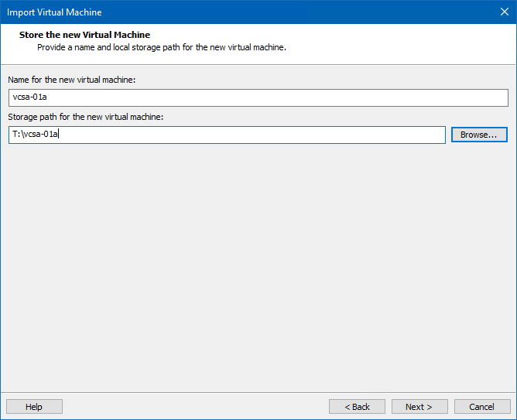Open Help for the import wizard
Image resolution: width=517 pixels, height=420 pixels.
pyautogui.click(x=34, y=407)
